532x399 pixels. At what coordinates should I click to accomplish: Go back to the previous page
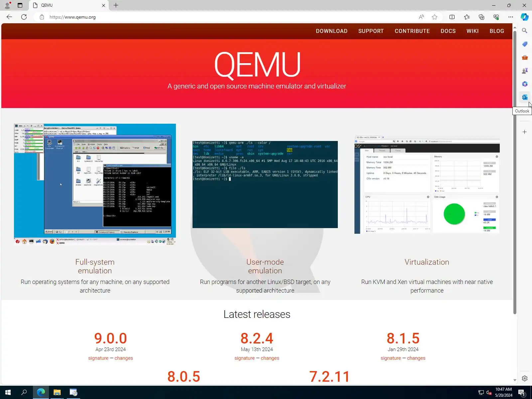tap(9, 17)
